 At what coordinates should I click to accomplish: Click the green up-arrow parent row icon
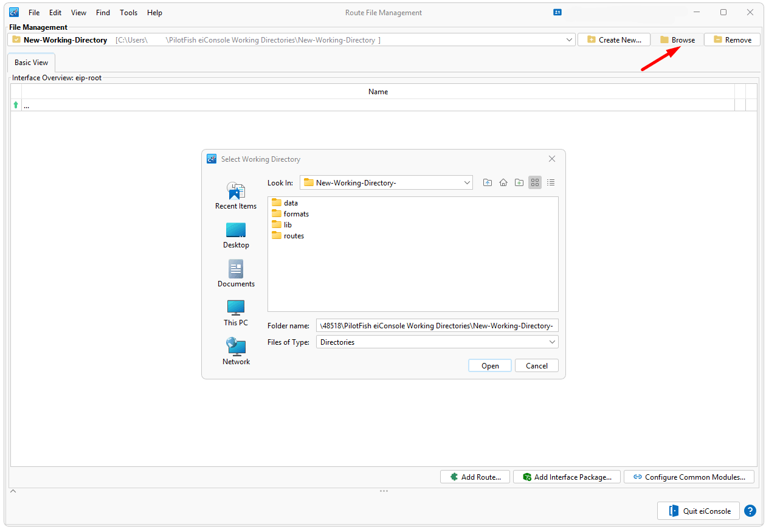[16, 105]
